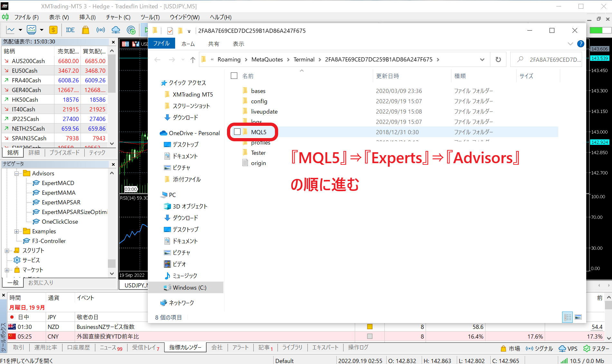This screenshot has width=612, height=364.
Task: Open the Signals toolbar icon
Action: click(100, 30)
